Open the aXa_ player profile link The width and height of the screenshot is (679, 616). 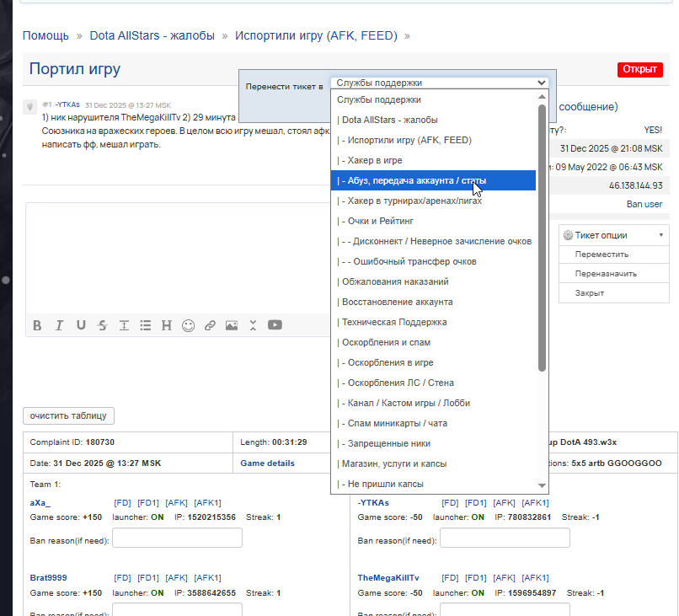[40, 503]
